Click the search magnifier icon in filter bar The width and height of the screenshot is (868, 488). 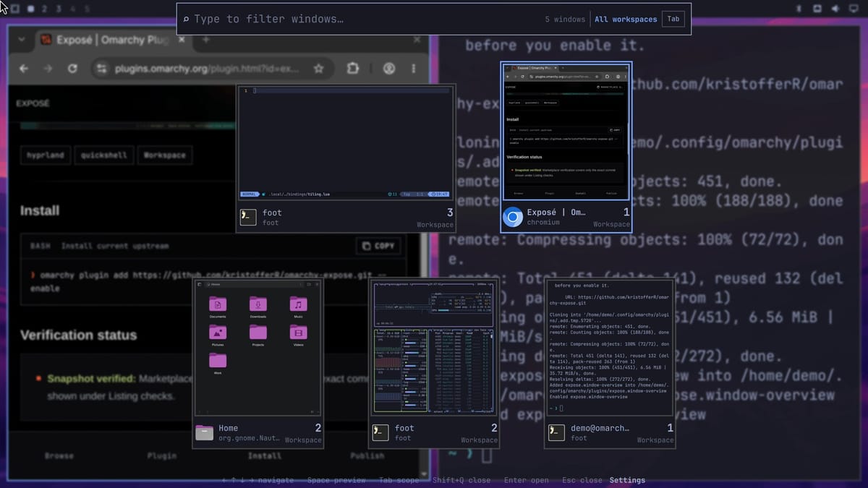tap(186, 20)
